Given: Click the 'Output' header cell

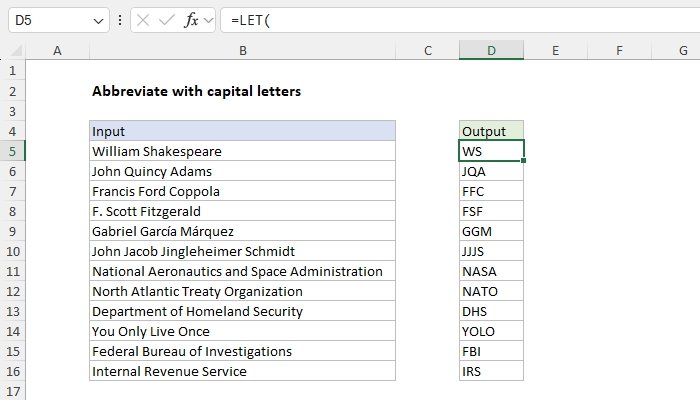Looking at the screenshot, I should click(x=491, y=131).
